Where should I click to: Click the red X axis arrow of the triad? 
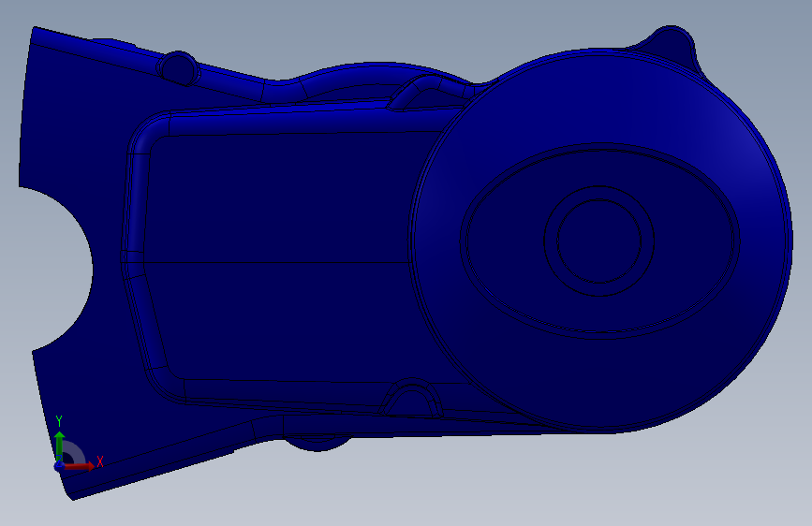[x=80, y=466]
